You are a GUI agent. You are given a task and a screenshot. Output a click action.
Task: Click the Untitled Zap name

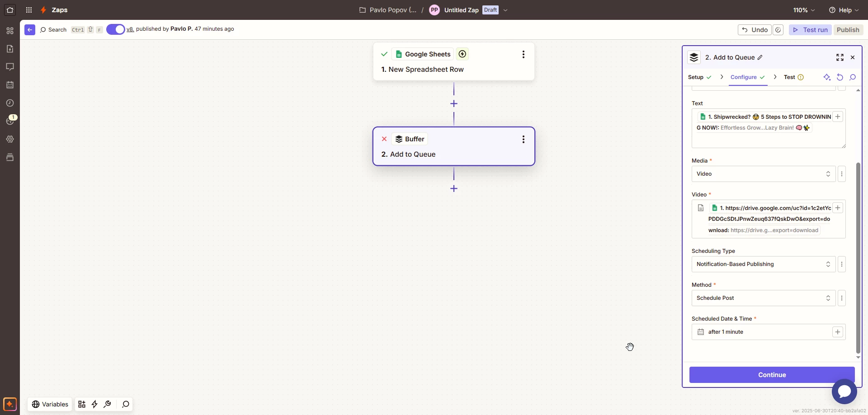tap(461, 10)
